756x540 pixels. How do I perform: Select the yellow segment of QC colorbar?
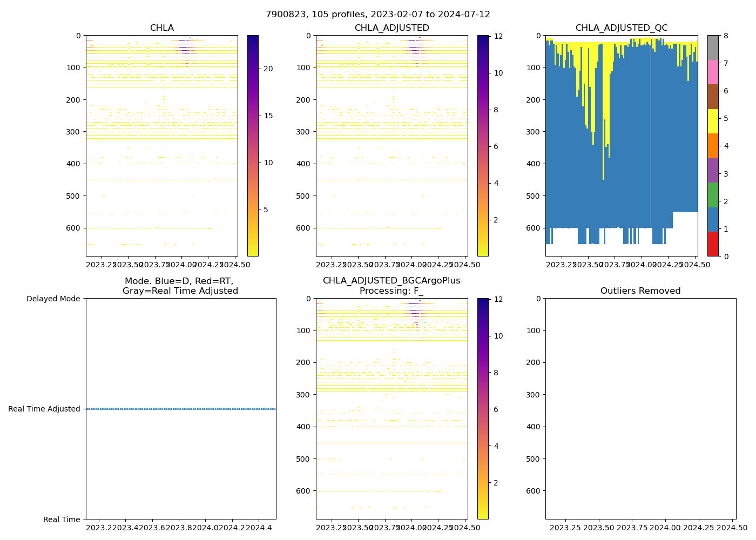713,121
